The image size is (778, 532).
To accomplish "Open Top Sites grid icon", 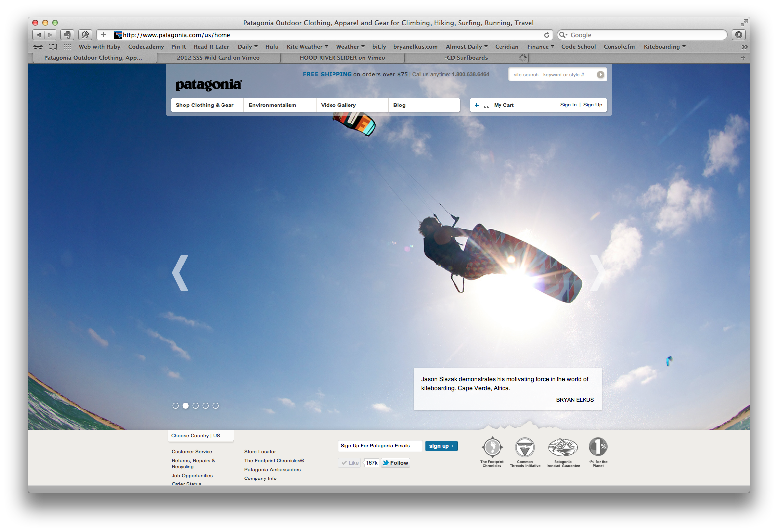I will (x=68, y=47).
